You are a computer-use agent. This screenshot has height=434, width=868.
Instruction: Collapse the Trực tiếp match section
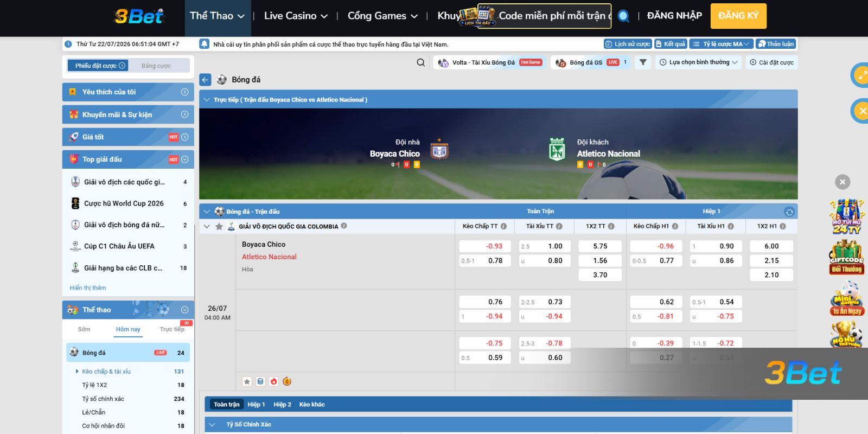207,100
